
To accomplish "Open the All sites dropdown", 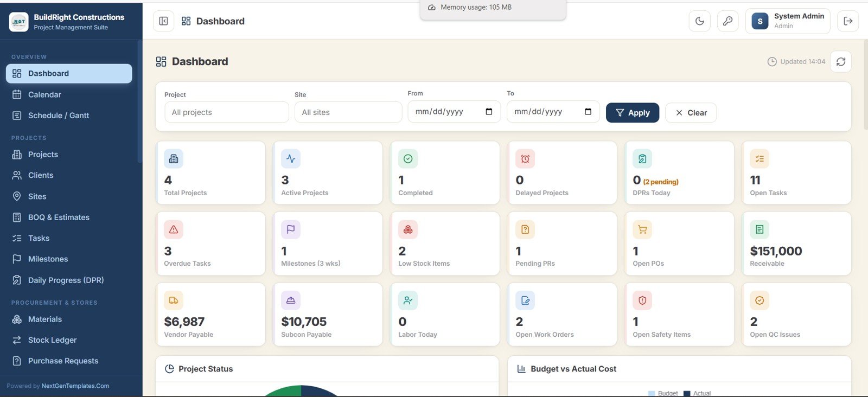I will (348, 112).
